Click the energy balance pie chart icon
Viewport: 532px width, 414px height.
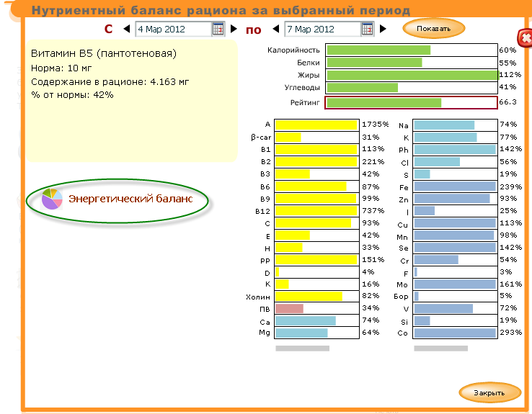[52, 199]
